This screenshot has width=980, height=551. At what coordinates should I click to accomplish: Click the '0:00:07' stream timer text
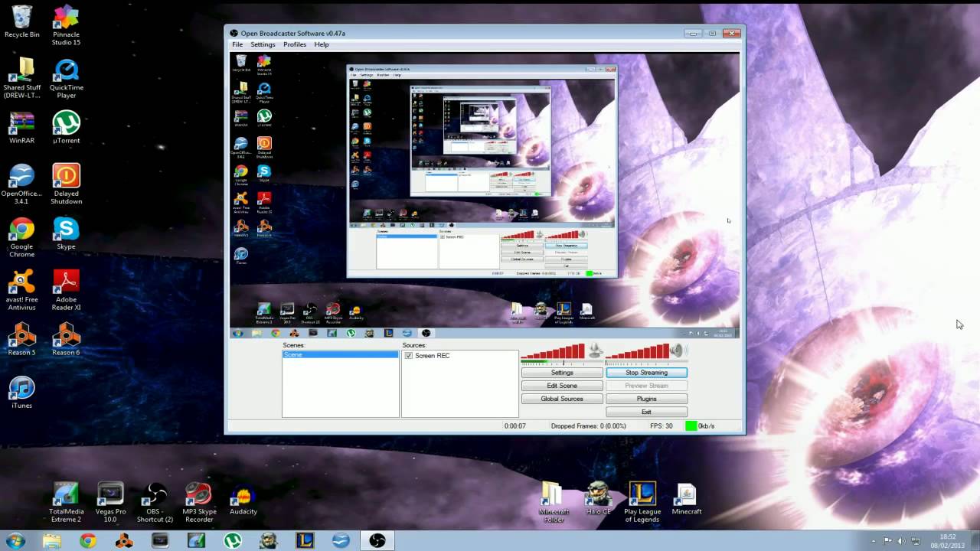click(515, 425)
